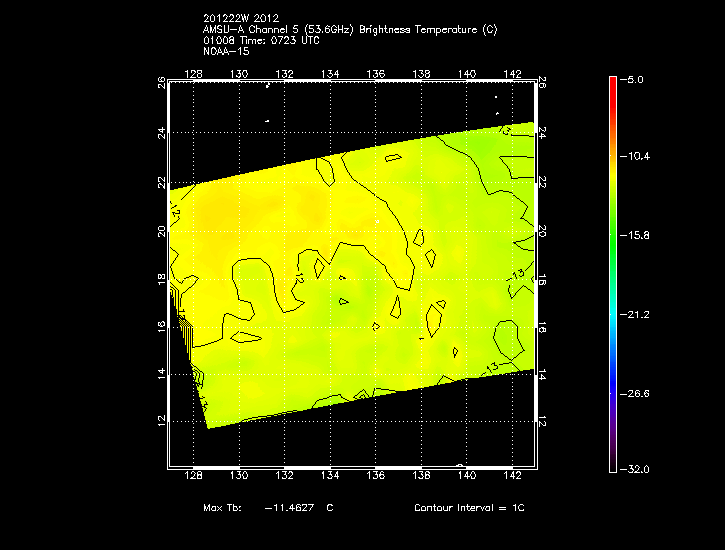Screen dimensions: 725x550
Task: Click the -32.0 color bar label
Action: 637,469
